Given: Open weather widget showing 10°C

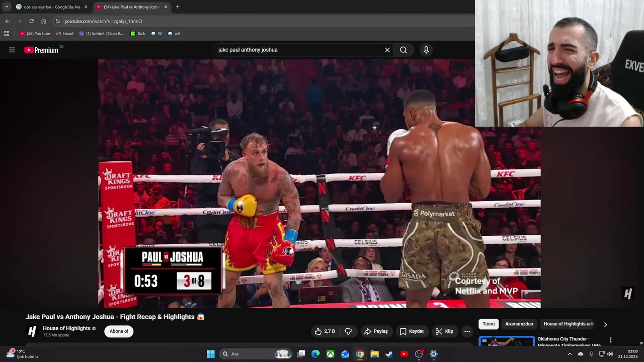Looking at the screenshot, I should pos(22,354).
